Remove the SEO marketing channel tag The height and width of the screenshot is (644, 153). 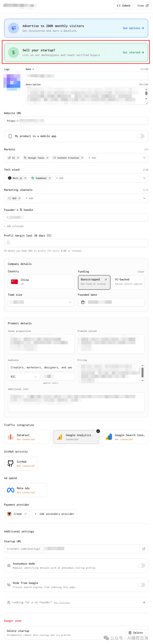click(19, 198)
